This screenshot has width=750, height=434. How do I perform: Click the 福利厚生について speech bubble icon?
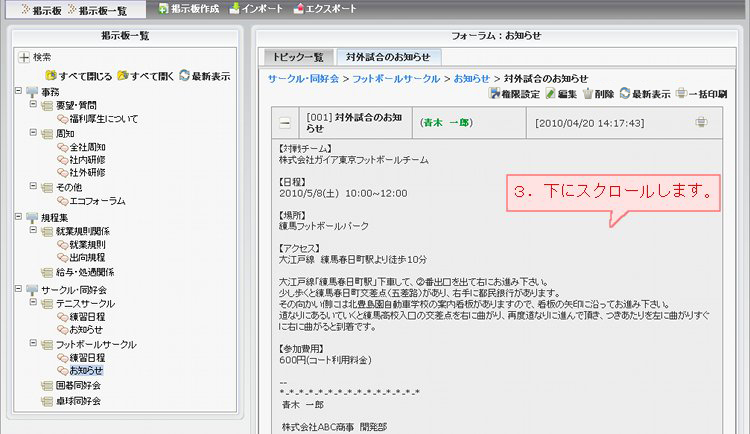click(62, 119)
